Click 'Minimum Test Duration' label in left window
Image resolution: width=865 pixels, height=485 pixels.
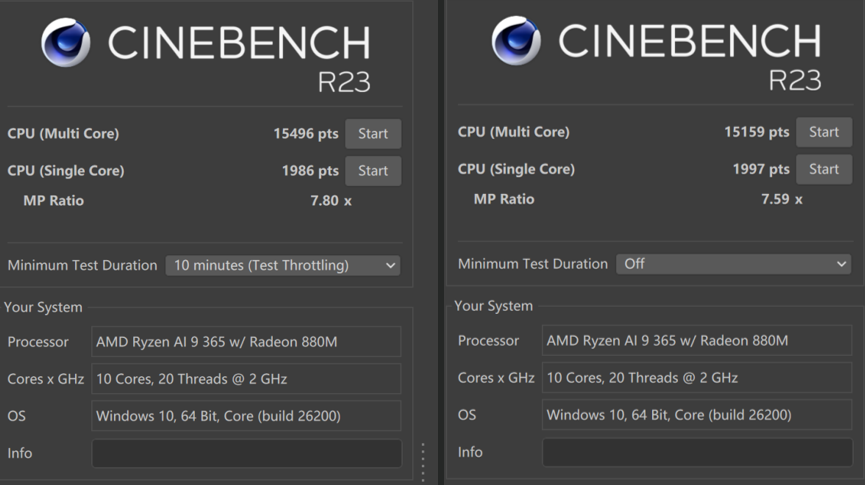click(x=82, y=265)
